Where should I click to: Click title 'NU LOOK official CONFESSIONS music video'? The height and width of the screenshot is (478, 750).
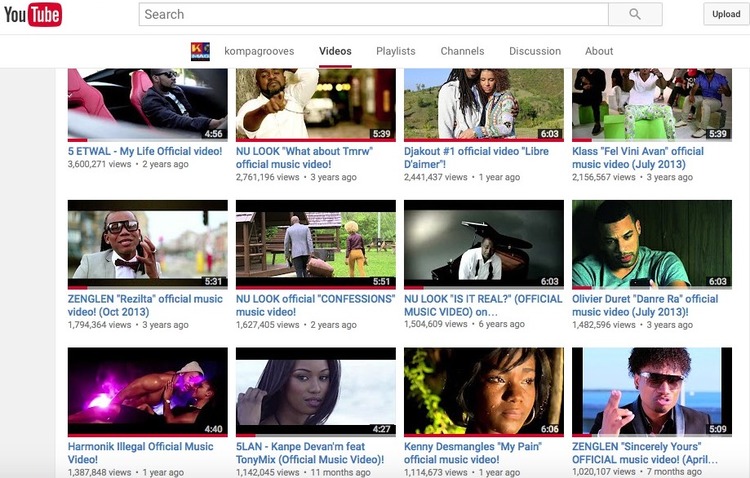tap(315, 305)
